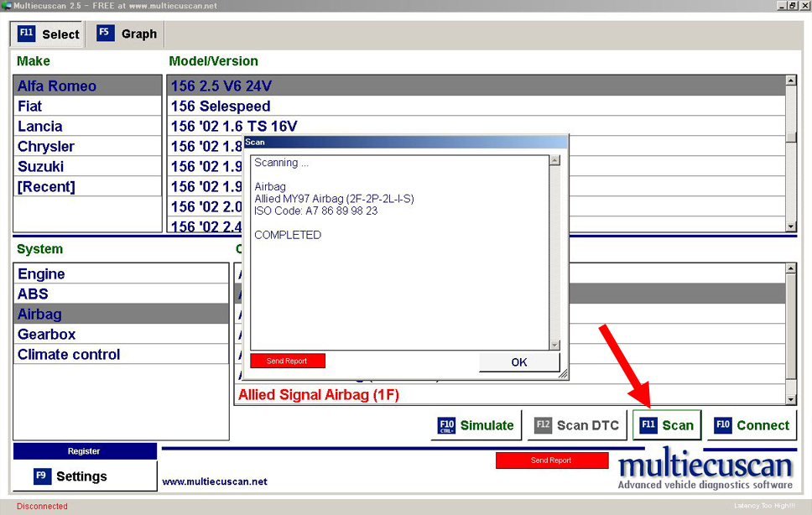The height and width of the screenshot is (515, 812).
Task: Click the Connect button
Action: 752,425
